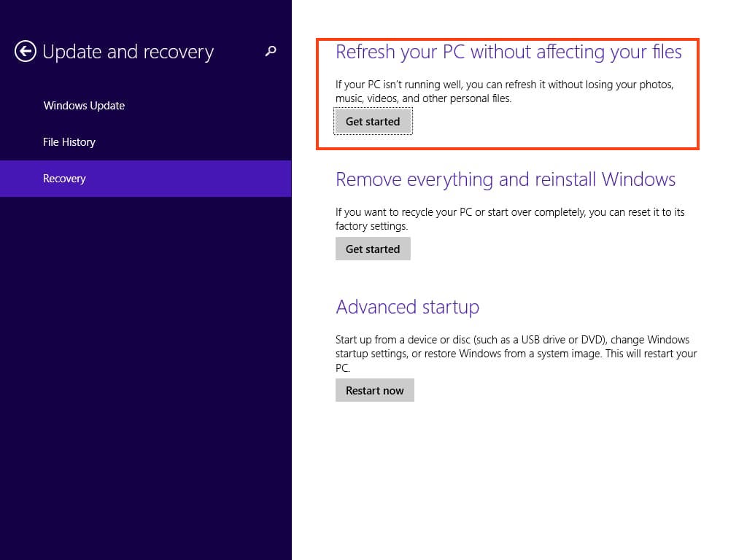
Task: Go to File History settings
Action: 69,142
